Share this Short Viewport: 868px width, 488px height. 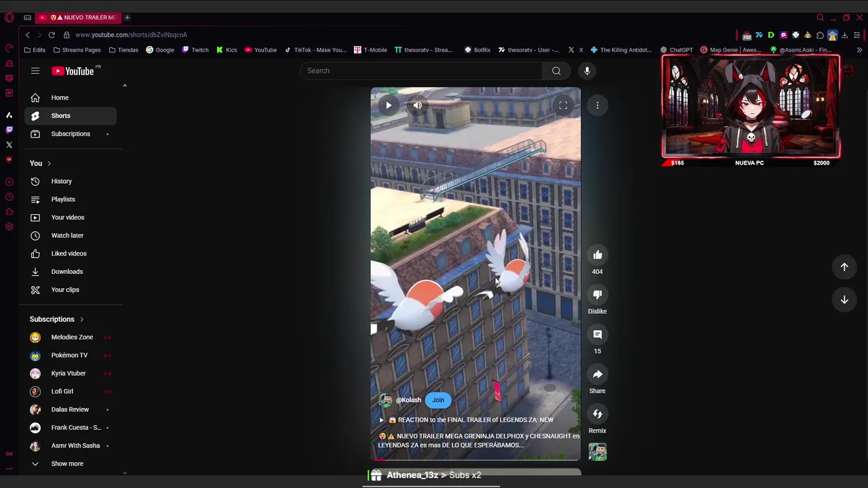(597, 374)
